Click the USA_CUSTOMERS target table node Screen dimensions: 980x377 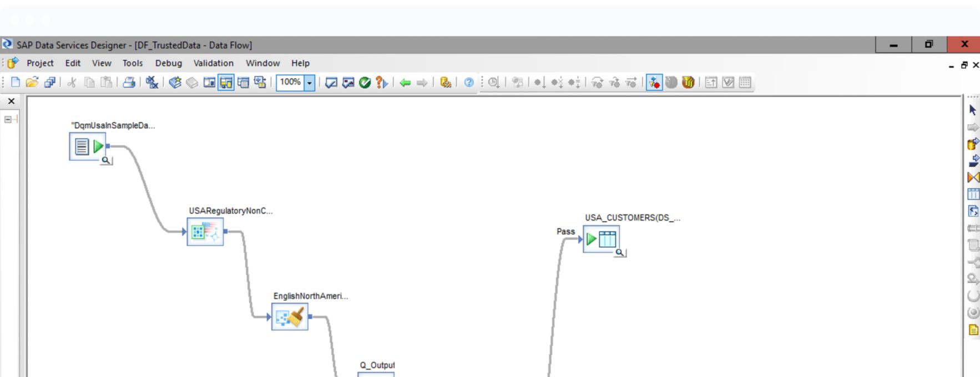(x=601, y=239)
